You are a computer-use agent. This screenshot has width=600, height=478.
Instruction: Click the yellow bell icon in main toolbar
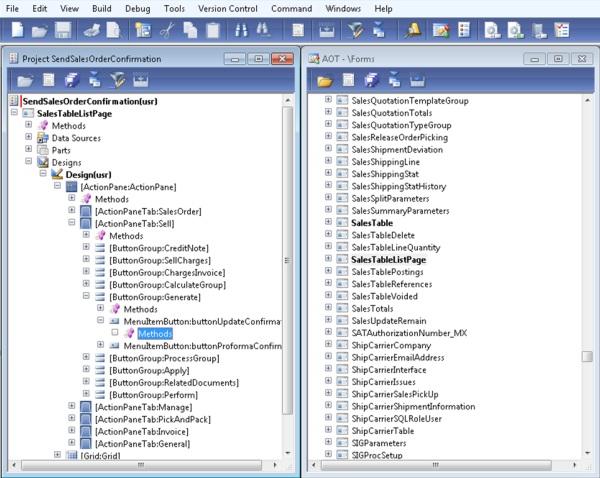(x=415, y=32)
